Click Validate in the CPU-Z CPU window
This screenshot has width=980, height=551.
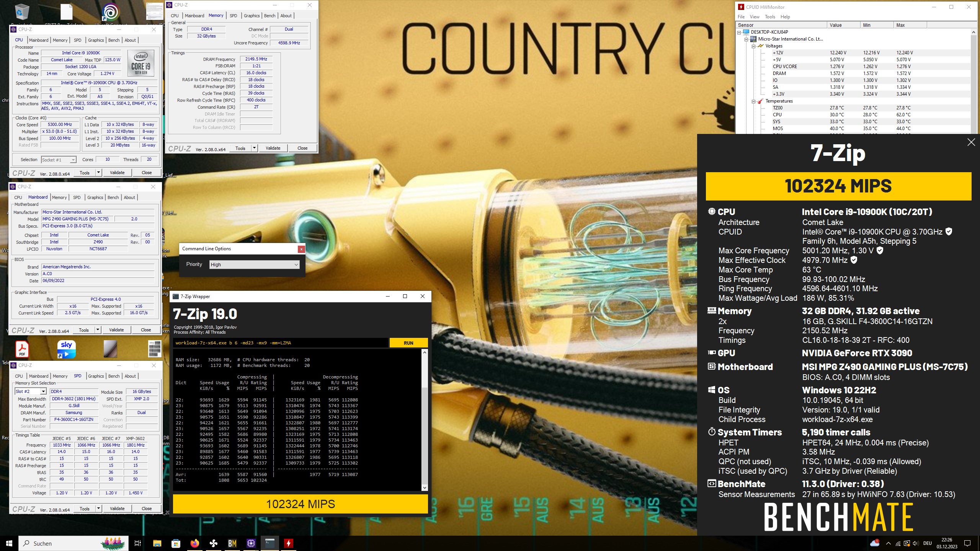pos(117,173)
